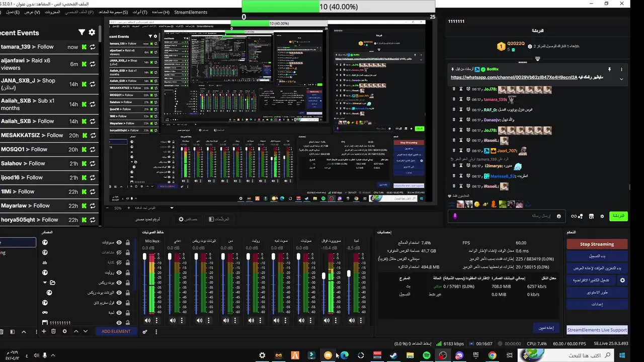The image size is (644, 362).
Task: Open the Recent Events filter icon
Action: pos(82,32)
